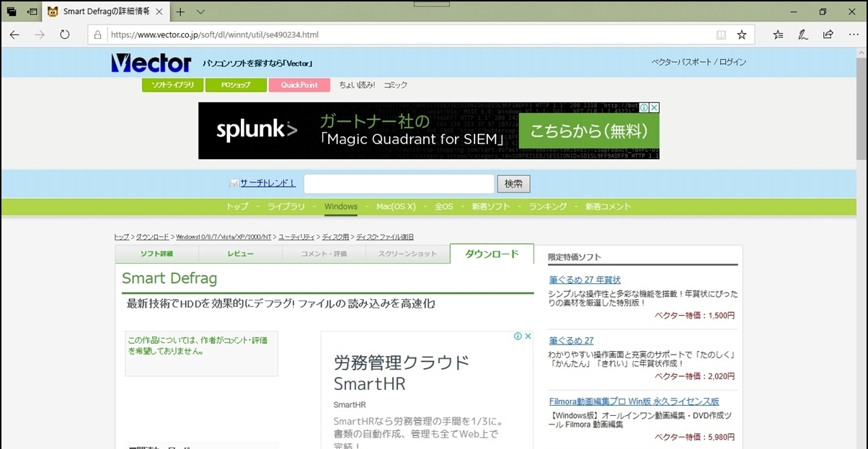Viewport: 868px width, 449px height.
Task: Click the Share page icon
Action: click(828, 35)
